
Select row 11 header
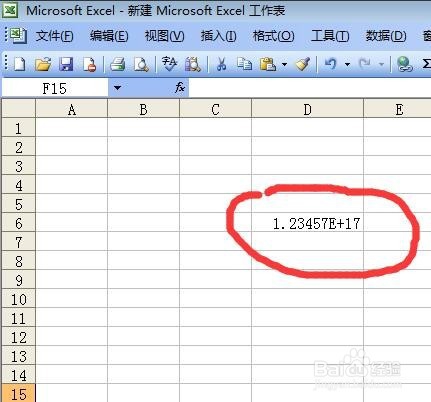click(18, 318)
